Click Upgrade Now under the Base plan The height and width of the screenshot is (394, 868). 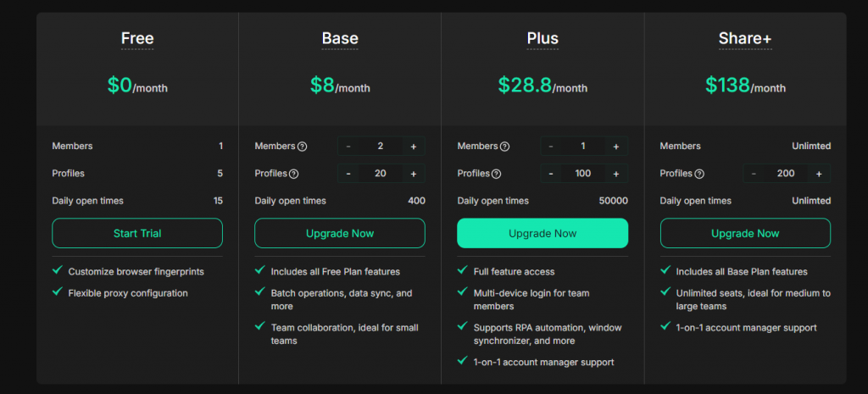(340, 233)
